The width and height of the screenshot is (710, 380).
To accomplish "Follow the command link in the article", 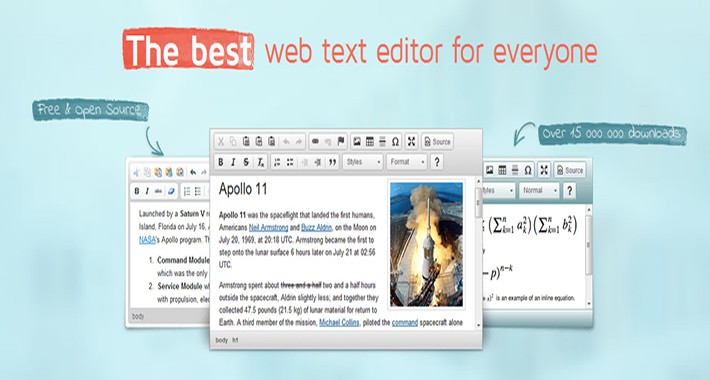I will [404, 322].
